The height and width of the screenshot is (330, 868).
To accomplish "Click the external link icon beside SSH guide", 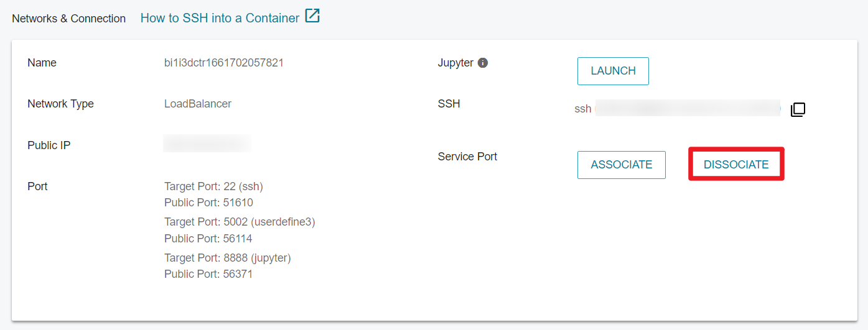I will coord(312,16).
